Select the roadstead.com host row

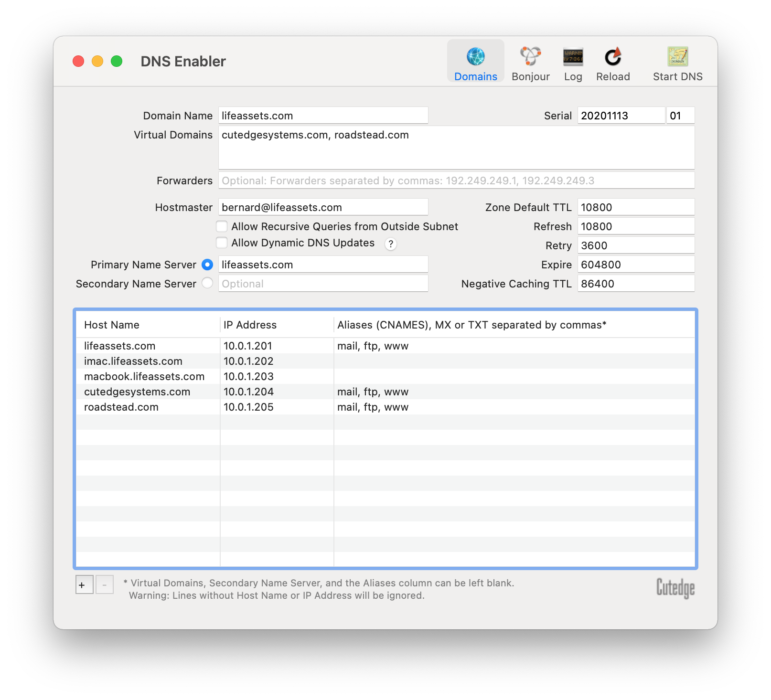pyautogui.click(x=121, y=407)
